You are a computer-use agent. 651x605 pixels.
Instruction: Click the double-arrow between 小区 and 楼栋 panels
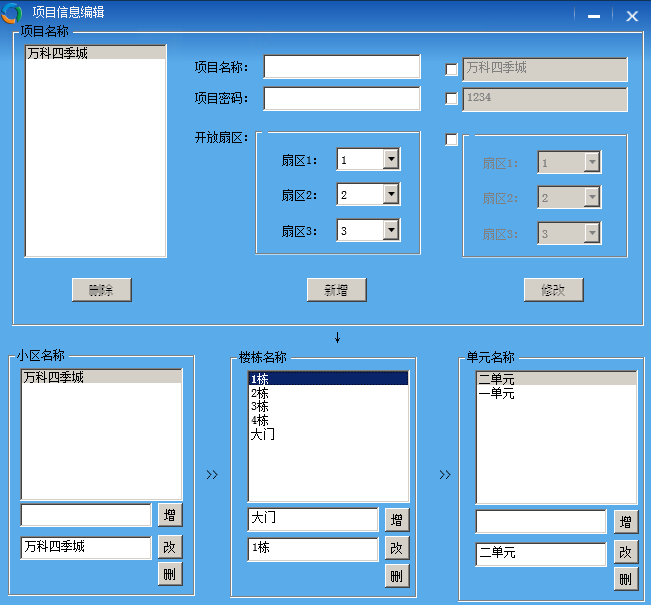tap(212, 475)
